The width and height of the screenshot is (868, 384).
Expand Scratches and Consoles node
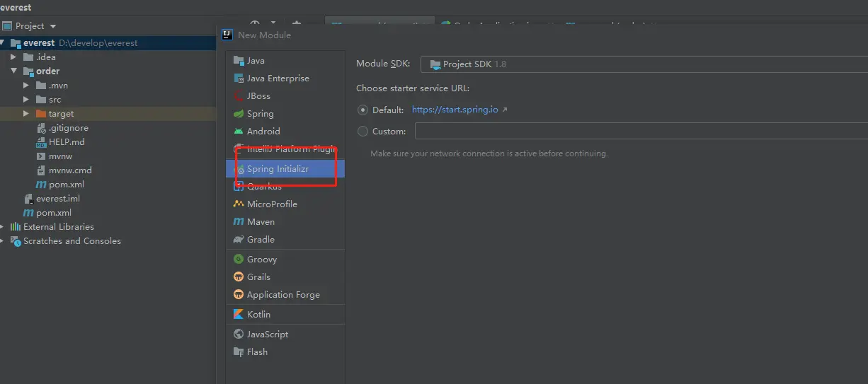3,241
